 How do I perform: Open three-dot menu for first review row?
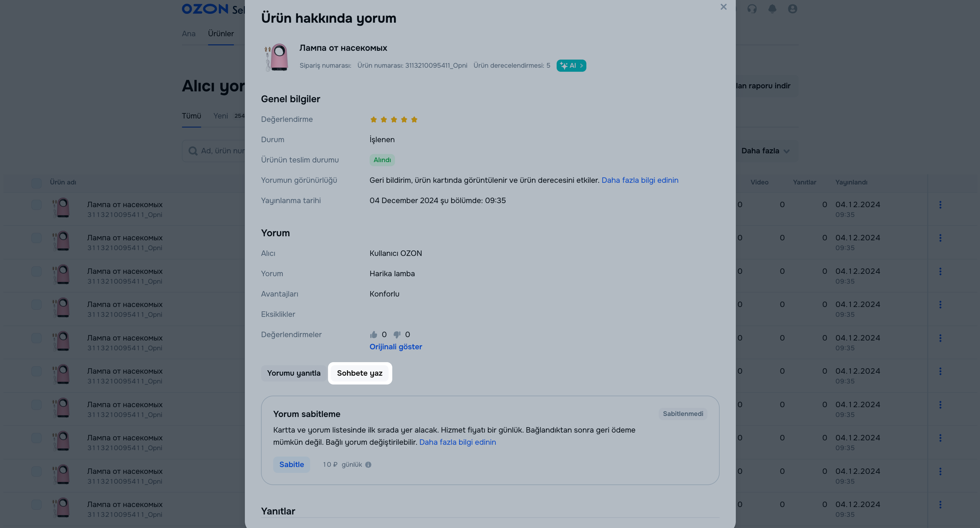(x=940, y=205)
